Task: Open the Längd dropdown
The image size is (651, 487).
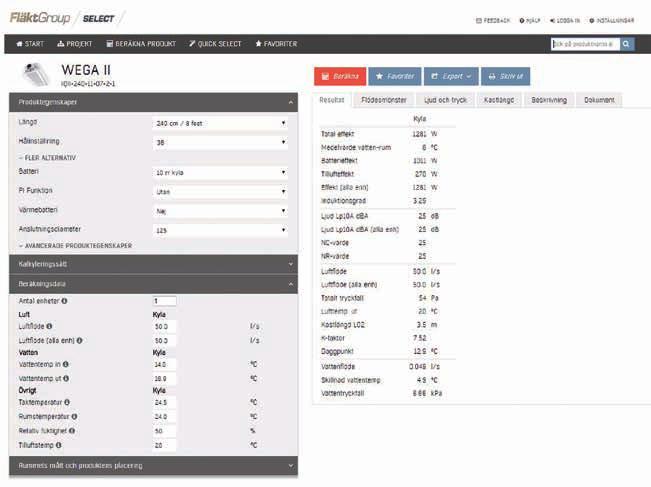Action: [x=220, y=123]
